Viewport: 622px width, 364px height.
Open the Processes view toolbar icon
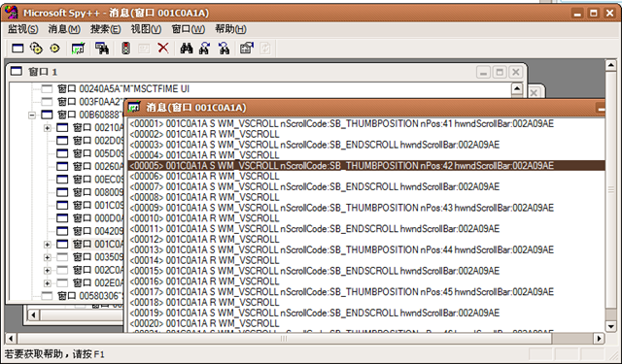tap(36, 49)
